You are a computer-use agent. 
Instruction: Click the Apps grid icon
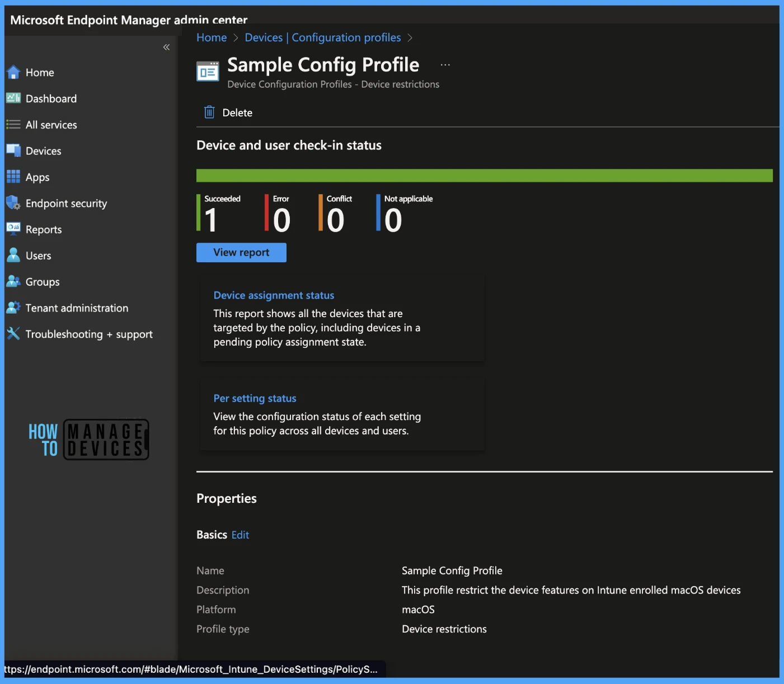coord(13,177)
